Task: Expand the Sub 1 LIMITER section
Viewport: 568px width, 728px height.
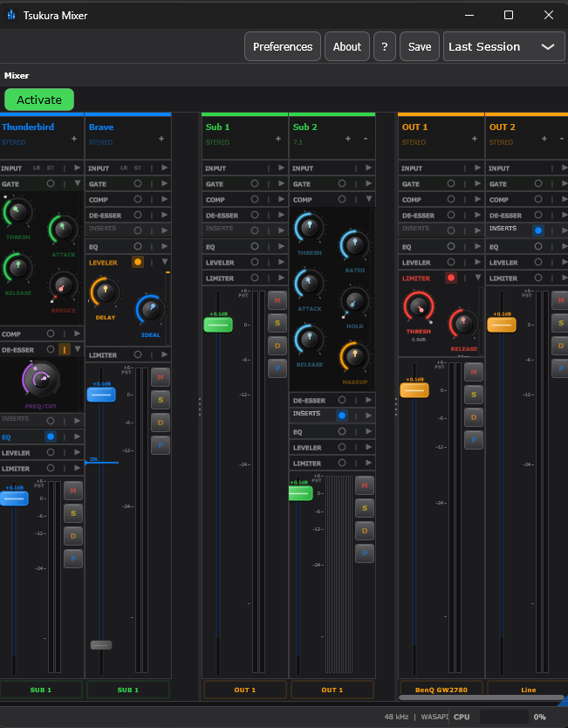Action: (282, 278)
